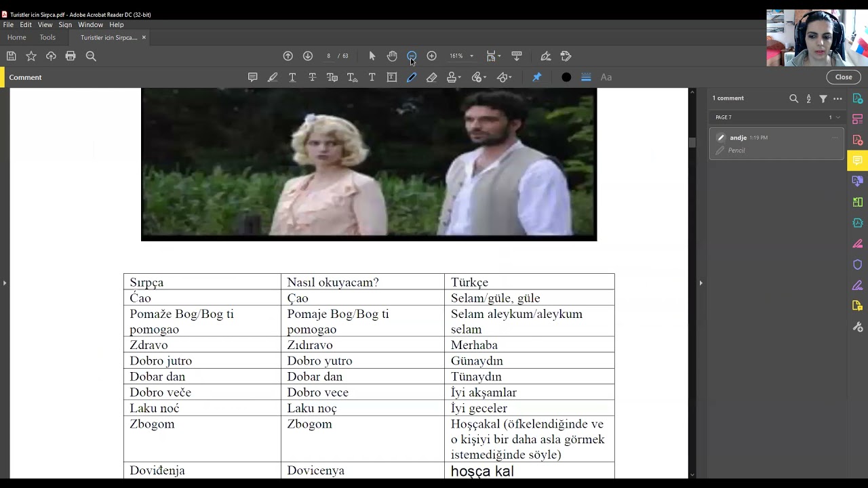Viewport: 868px width, 488px height.
Task: Click the Zoom Out minus icon
Action: 412,56
